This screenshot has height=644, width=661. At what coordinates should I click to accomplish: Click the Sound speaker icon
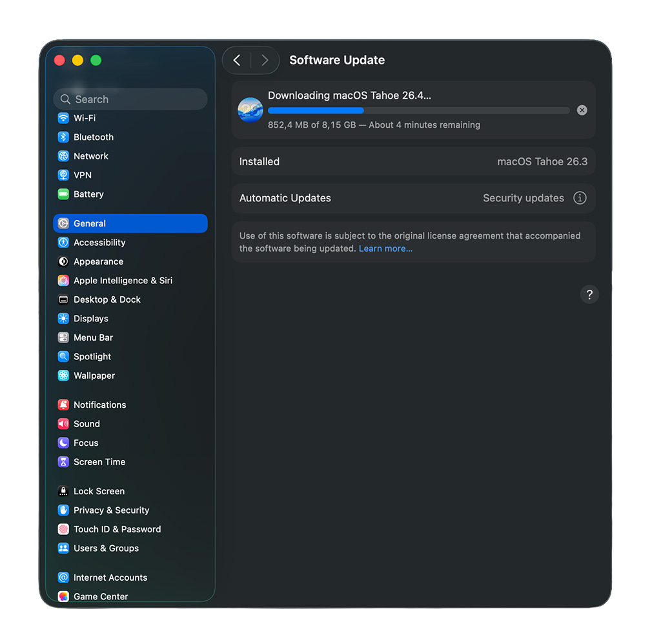point(63,423)
